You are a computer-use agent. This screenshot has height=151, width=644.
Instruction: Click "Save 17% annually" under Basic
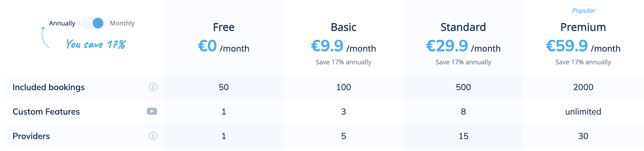point(344,62)
